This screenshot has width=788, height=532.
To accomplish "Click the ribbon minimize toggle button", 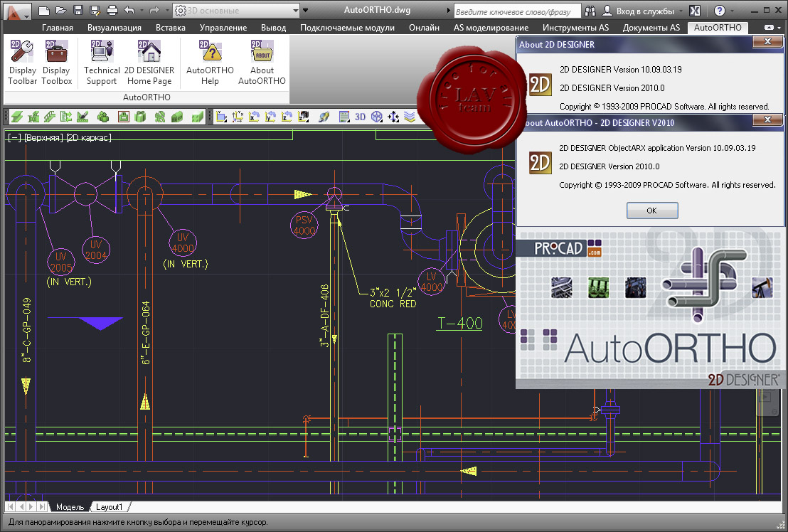I will [769, 28].
